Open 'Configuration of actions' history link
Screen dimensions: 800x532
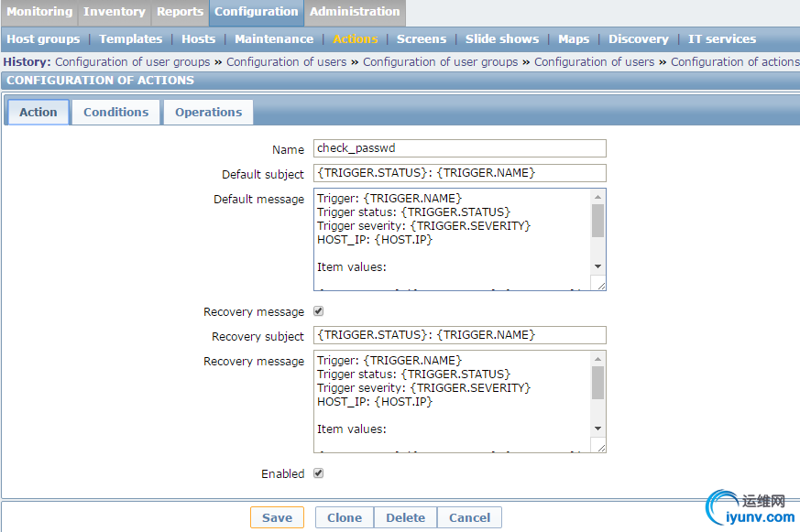pyautogui.click(x=735, y=62)
